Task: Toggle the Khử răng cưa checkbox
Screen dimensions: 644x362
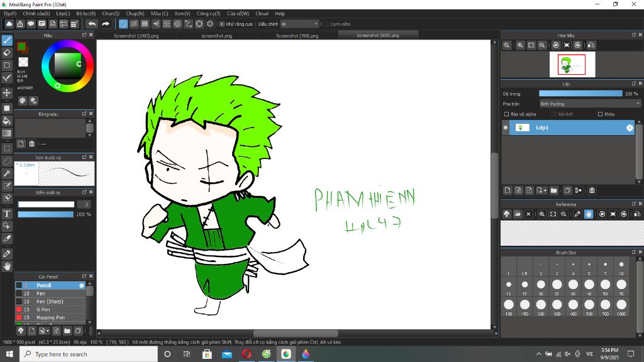Action: (x=222, y=25)
